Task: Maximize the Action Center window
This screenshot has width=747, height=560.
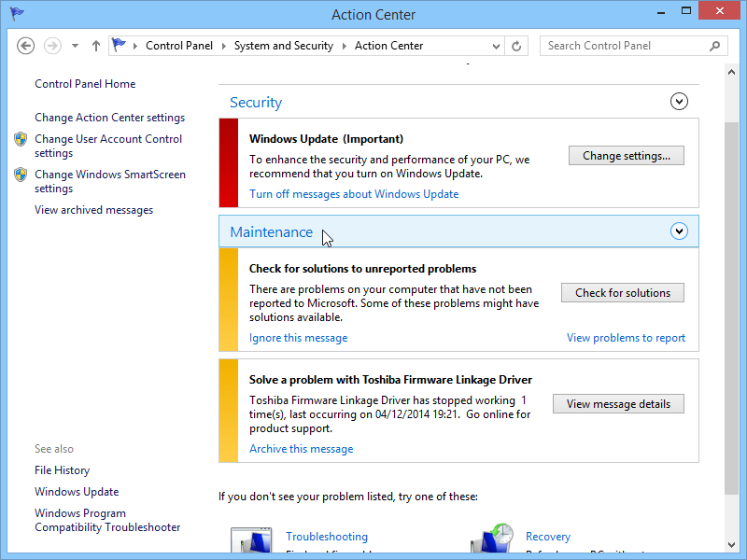Action: [686, 11]
